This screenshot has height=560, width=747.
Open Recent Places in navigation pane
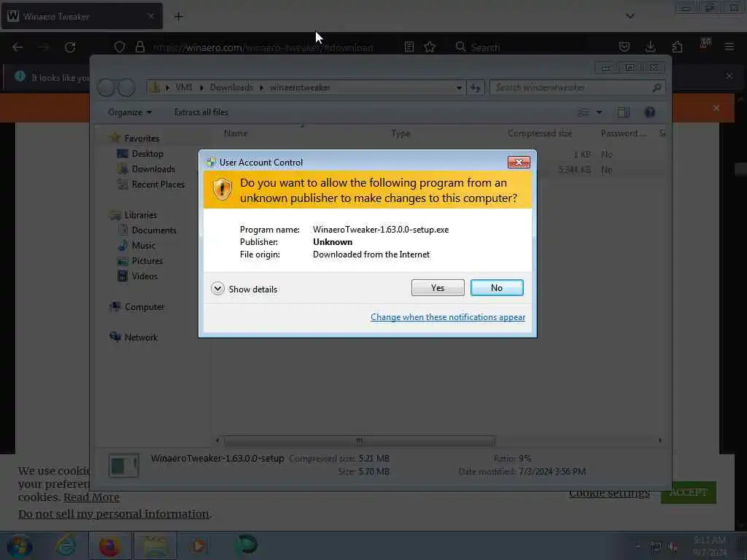(x=158, y=184)
